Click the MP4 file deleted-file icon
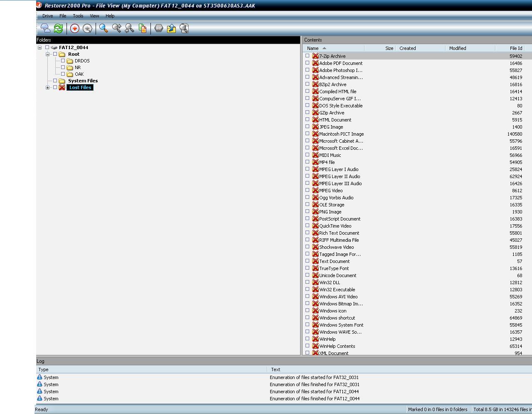Screen dimensions: 532x414 point(315,162)
